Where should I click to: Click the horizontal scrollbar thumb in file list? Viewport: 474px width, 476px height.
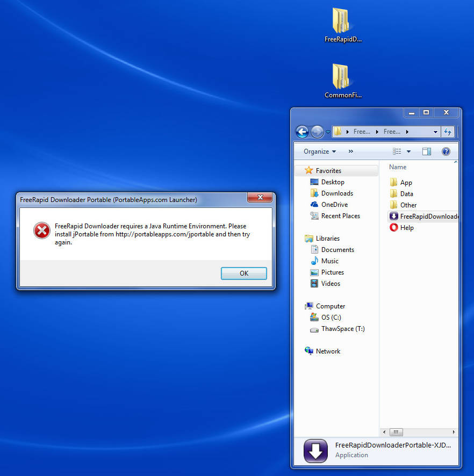pos(396,432)
